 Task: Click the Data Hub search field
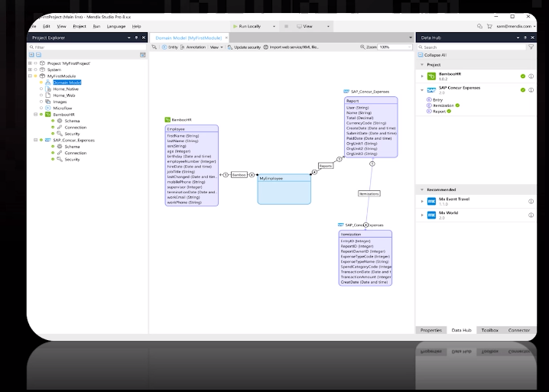click(x=472, y=47)
